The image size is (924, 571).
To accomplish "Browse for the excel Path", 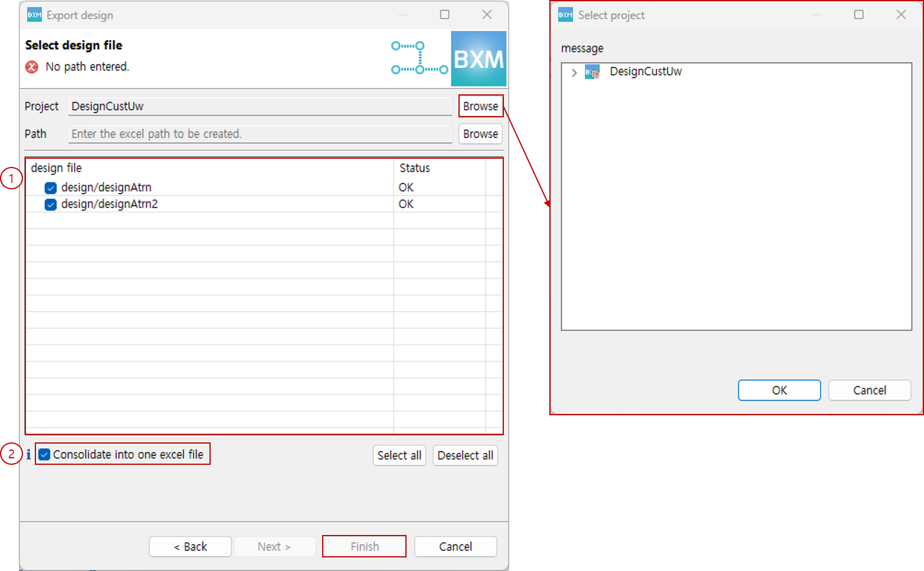I will click(x=480, y=134).
